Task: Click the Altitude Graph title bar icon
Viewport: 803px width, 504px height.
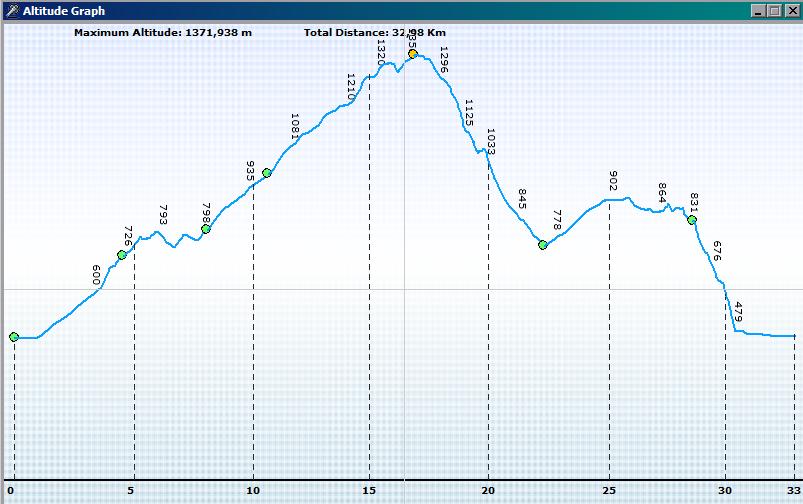Action: [x=13, y=11]
